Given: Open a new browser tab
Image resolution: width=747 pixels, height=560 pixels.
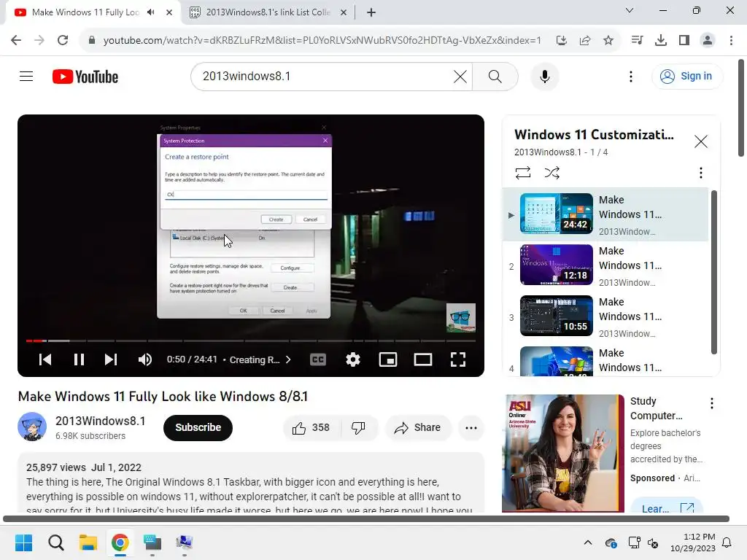Looking at the screenshot, I should tap(371, 12).
